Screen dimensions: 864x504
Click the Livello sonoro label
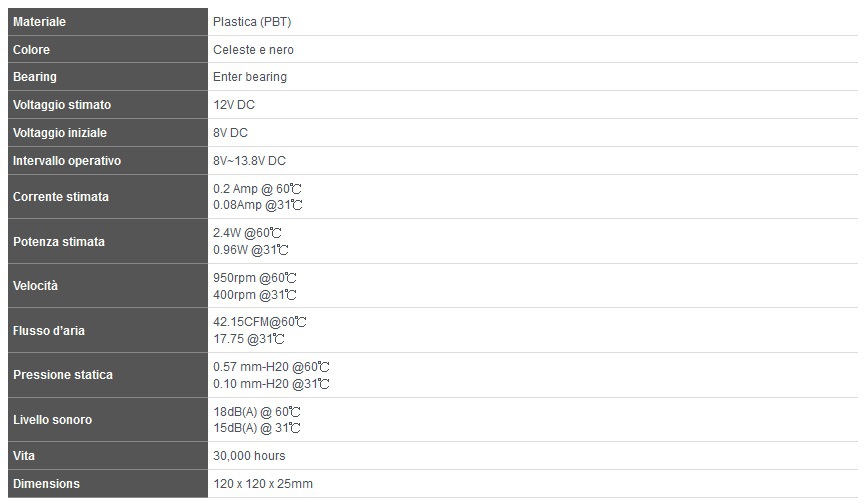[52, 420]
